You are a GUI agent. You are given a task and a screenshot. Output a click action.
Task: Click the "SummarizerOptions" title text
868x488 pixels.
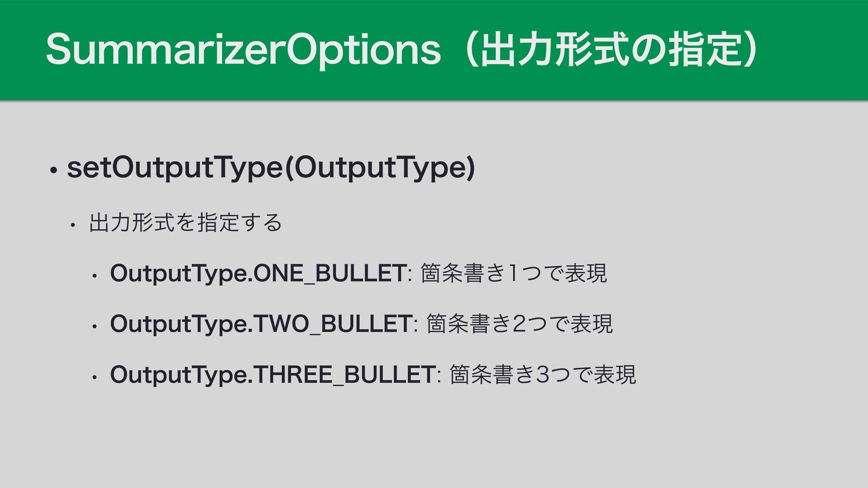coord(243,51)
